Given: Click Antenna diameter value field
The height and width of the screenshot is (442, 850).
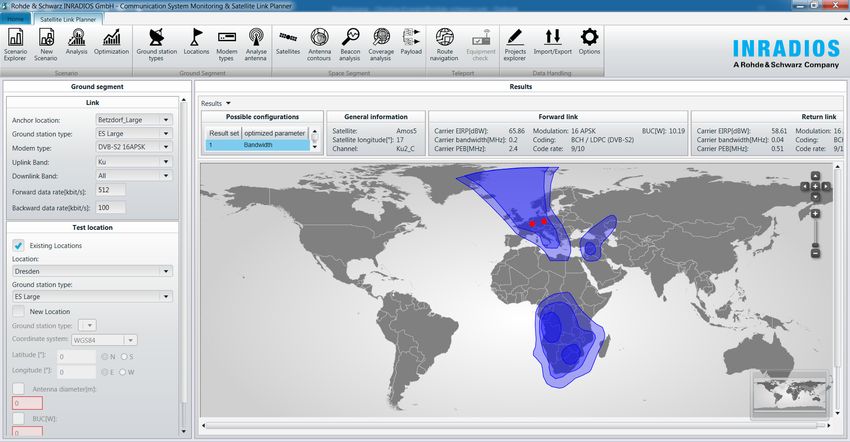Looking at the screenshot, I should [x=27, y=403].
